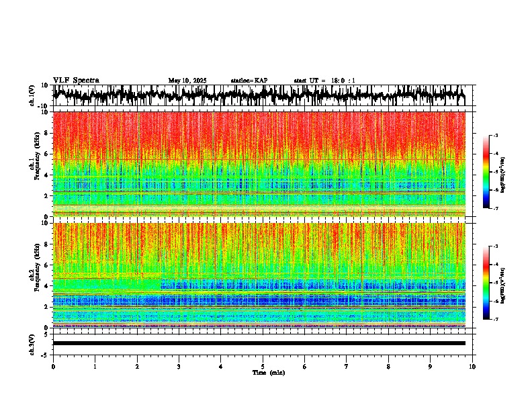Click the "1" tick on the Time axis

(95, 367)
